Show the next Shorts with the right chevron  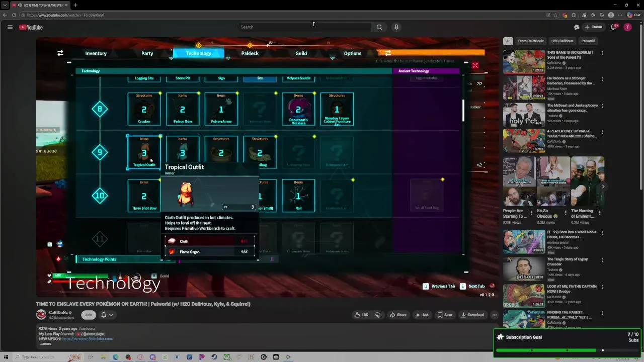tap(603, 187)
